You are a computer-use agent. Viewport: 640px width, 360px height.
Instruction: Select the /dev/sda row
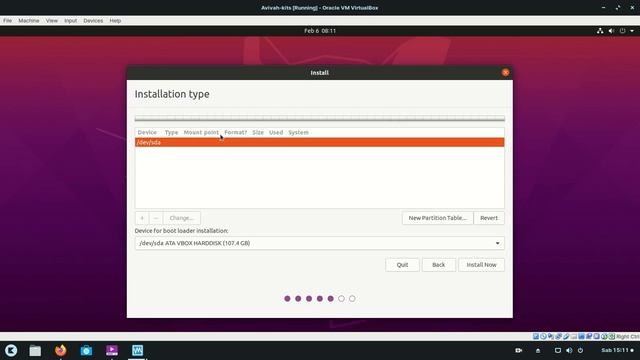320,142
